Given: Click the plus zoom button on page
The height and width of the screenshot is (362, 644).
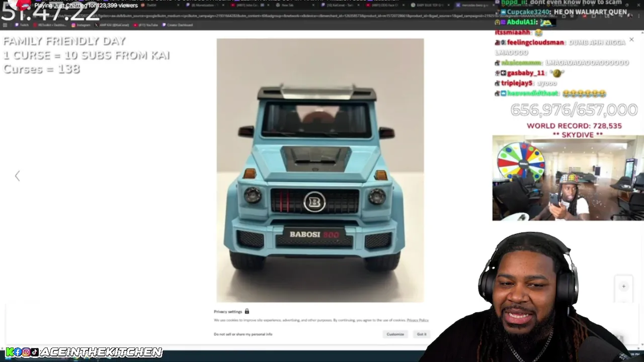Looking at the screenshot, I should point(623,286).
